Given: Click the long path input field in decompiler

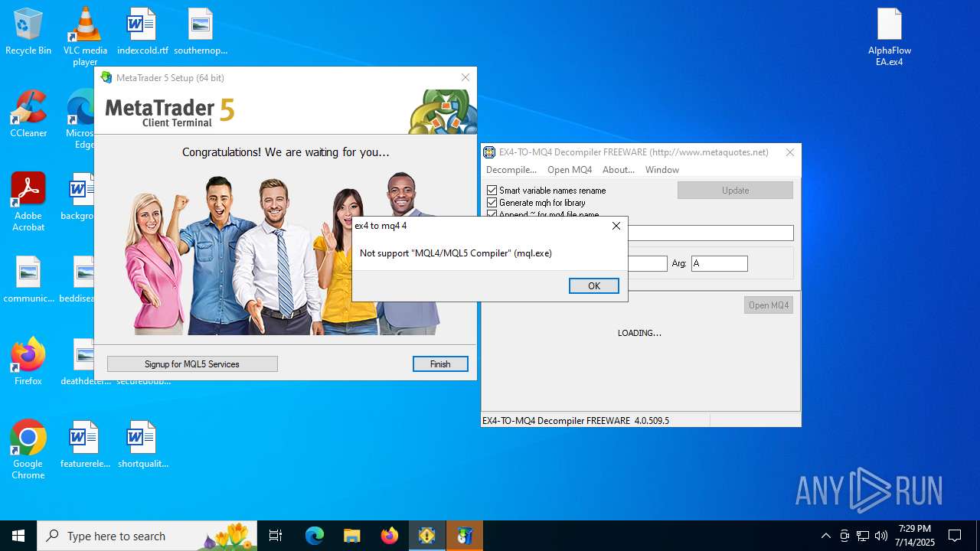Looking at the screenshot, I should [x=710, y=233].
